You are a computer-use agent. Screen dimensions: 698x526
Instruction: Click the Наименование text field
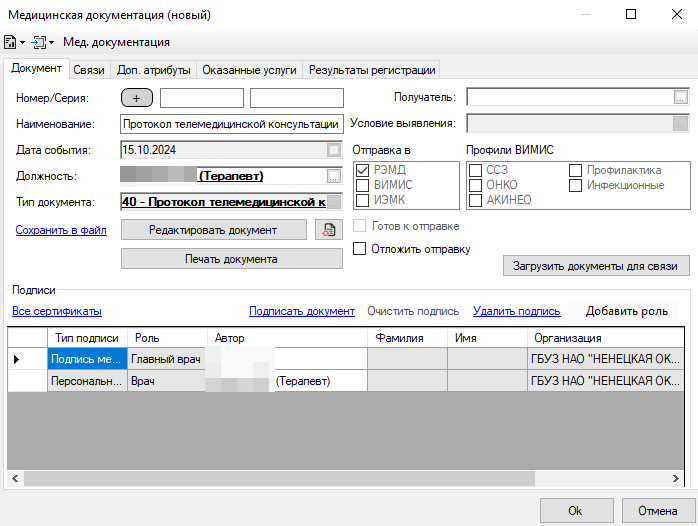coord(231,124)
